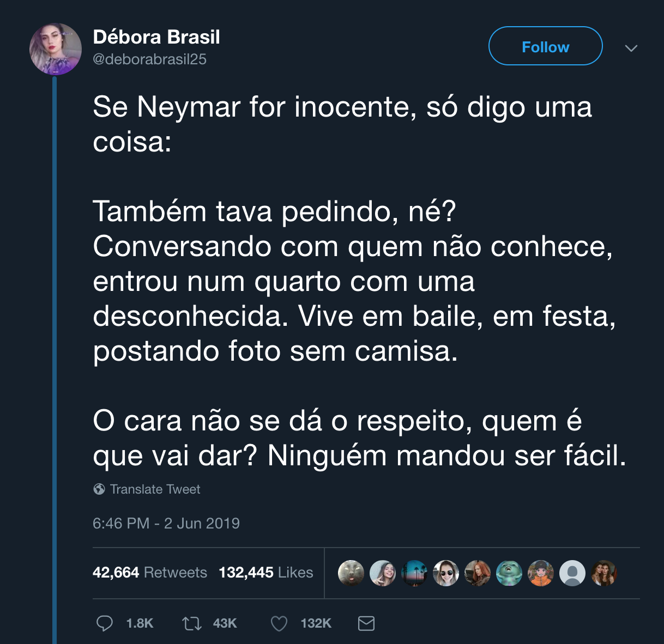Open the 132,445 Likes list
Screen dimensions: 664x644
click(266, 573)
